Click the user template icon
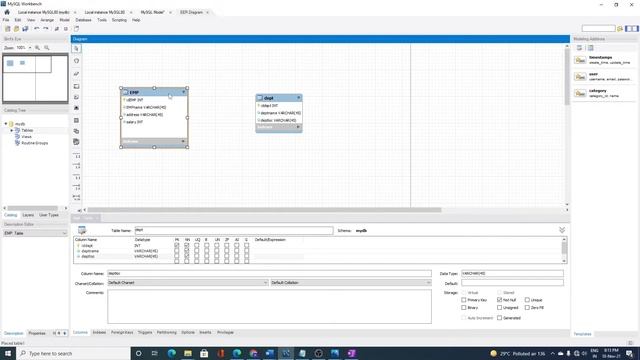640x360 pixels. 580,77
